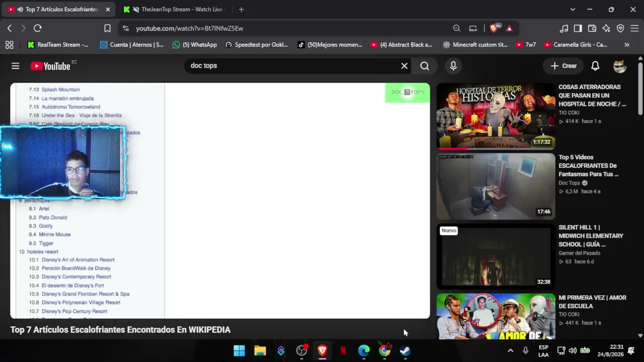Screen dimensions: 644x362
Task: Play Cosas Aterradoras Hospital de Noche thumbnail
Action: (496, 116)
